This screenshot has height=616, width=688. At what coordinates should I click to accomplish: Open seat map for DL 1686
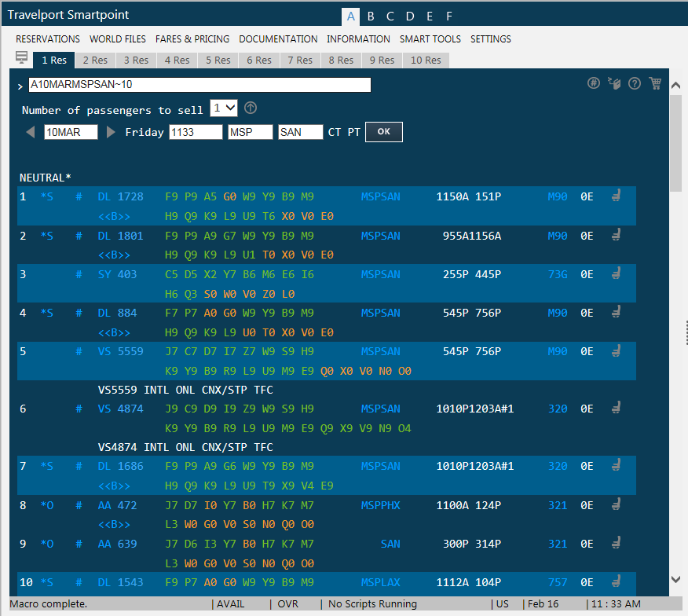click(x=616, y=465)
